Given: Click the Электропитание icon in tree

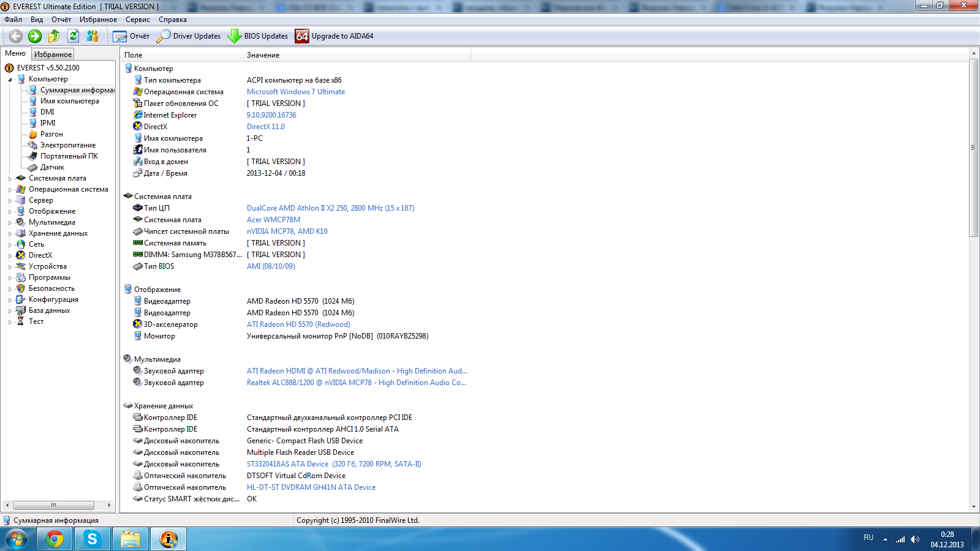Looking at the screenshot, I should tap(33, 145).
